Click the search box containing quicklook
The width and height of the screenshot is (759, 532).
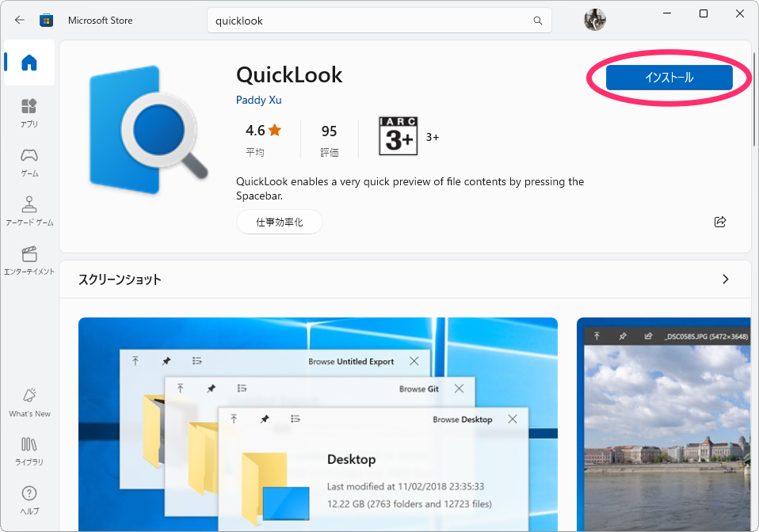tap(379, 21)
